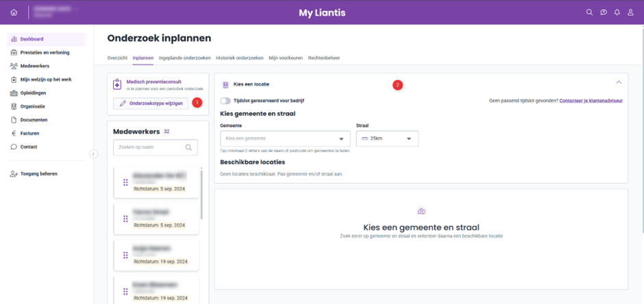Click drag handle of first 19 sep. 2024 card
The image size is (644, 304).
(125, 255)
